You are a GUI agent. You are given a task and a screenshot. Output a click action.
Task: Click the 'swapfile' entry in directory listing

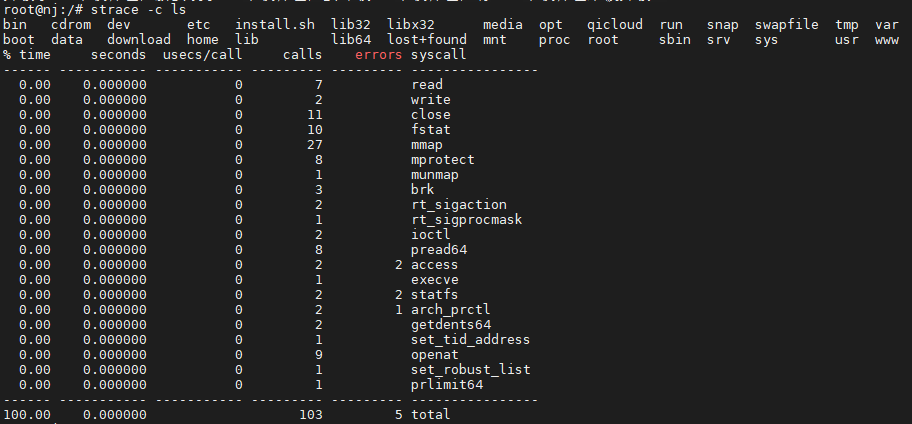[786, 25]
